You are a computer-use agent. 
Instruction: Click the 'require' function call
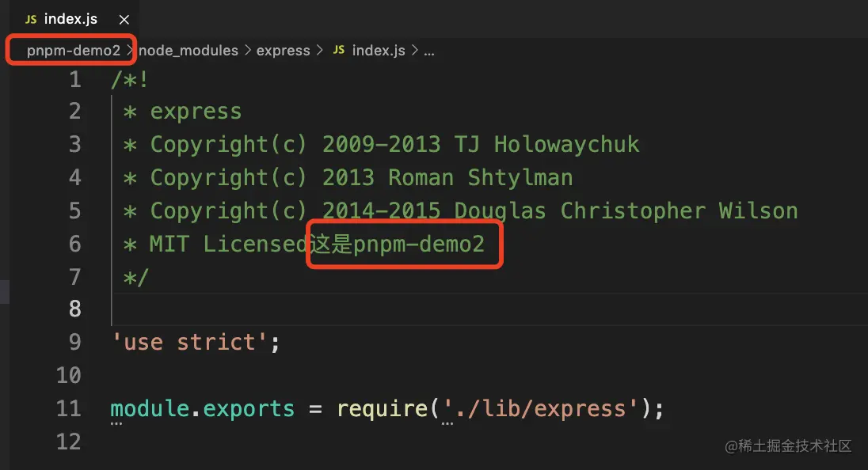click(x=382, y=408)
